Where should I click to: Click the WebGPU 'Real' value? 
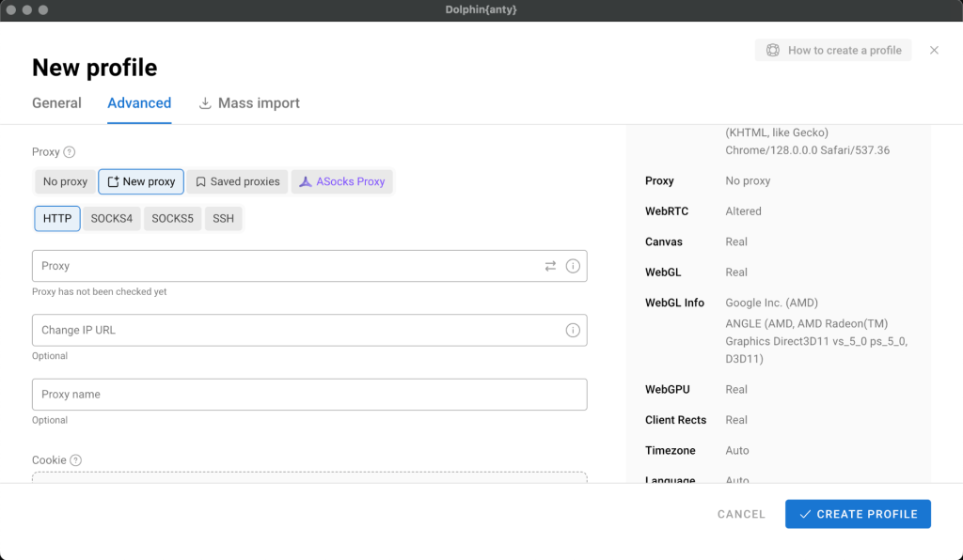point(736,390)
